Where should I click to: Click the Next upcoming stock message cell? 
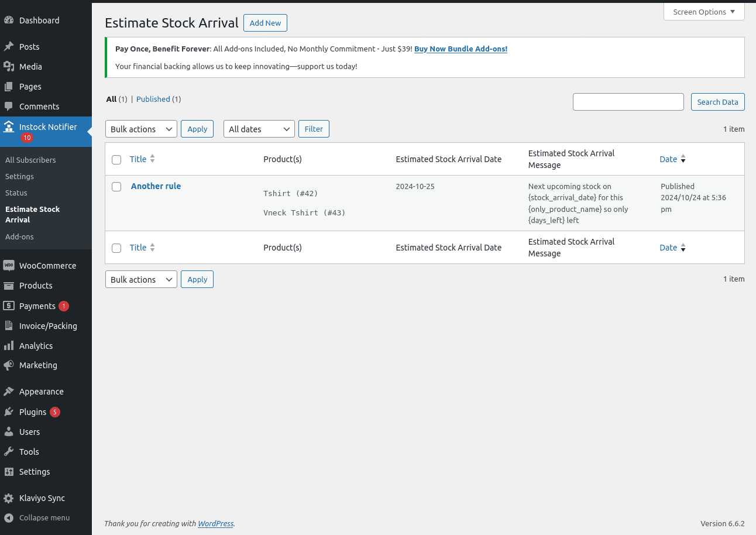pos(578,203)
